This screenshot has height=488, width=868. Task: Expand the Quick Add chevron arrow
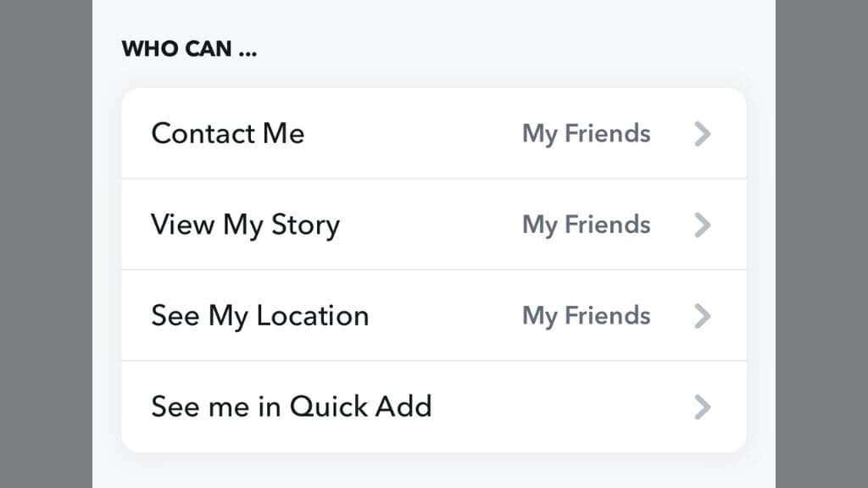click(x=702, y=407)
